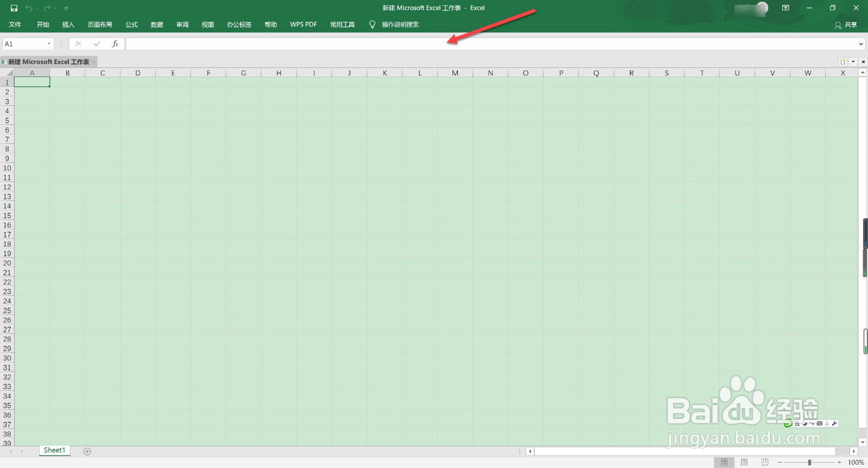Open the WPS PDF tab
This screenshot has width=868, height=468.
(303, 24)
